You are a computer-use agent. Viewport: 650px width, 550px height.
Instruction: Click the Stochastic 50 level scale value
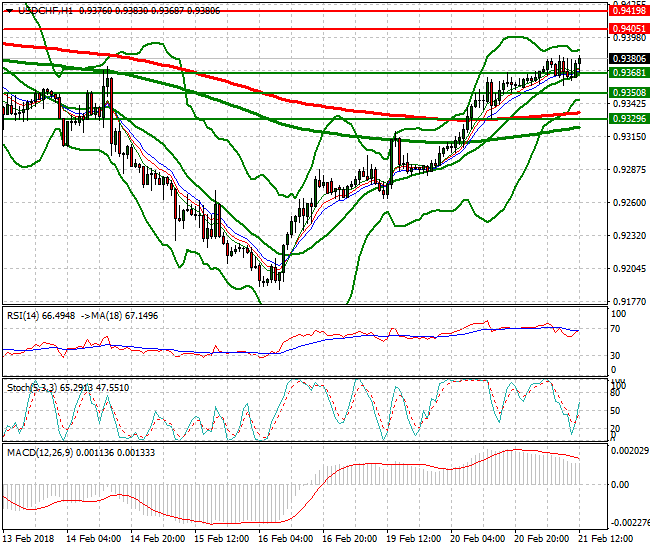[616, 410]
